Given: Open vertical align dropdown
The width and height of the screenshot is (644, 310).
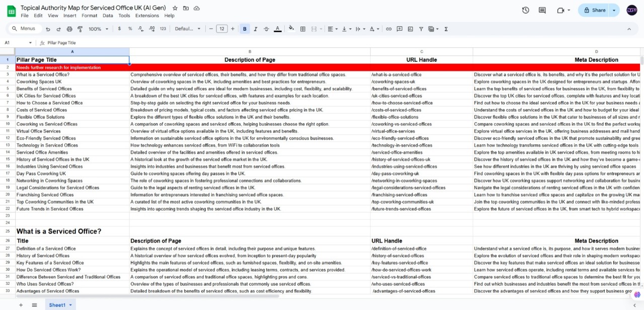Looking at the screenshot, I should coord(347,29).
